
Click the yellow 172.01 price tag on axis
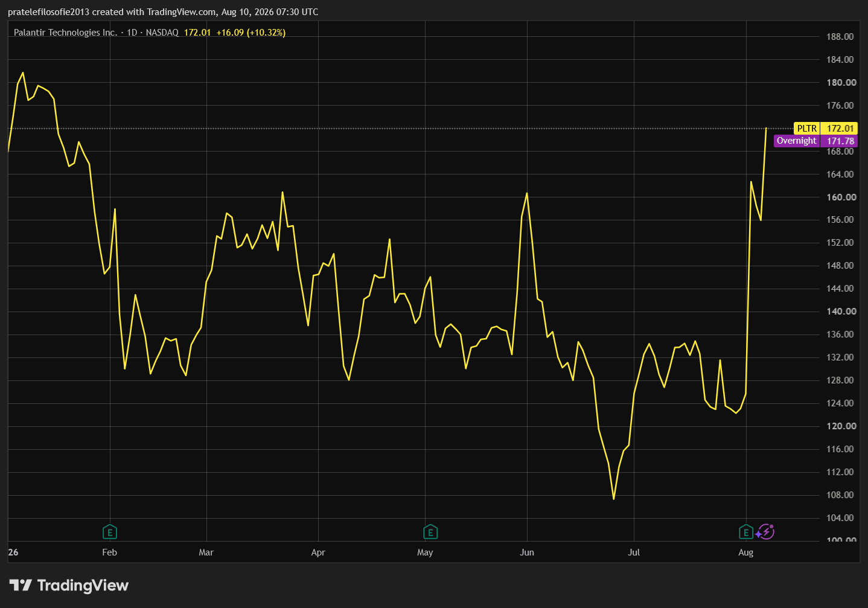pyautogui.click(x=840, y=129)
